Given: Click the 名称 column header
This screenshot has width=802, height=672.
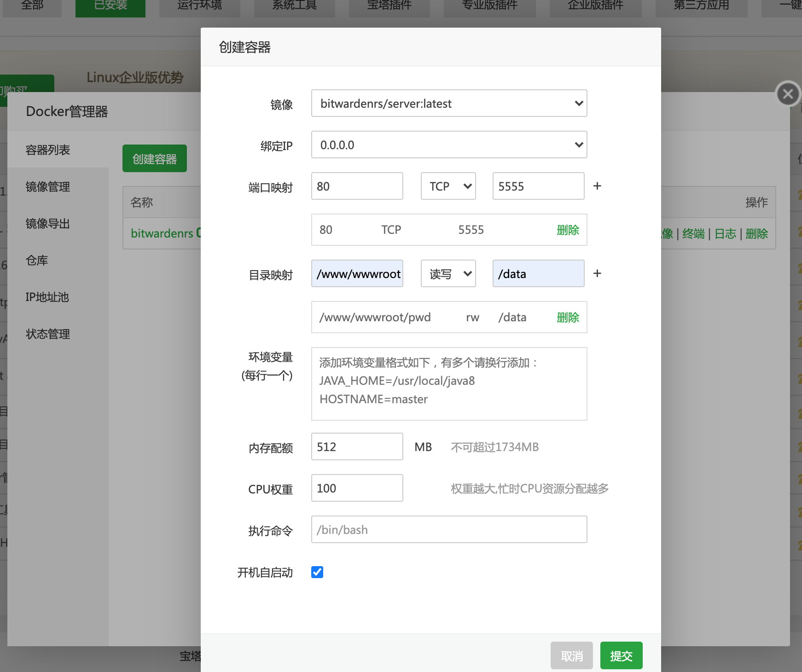Looking at the screenshot, I should click(142, 202).
